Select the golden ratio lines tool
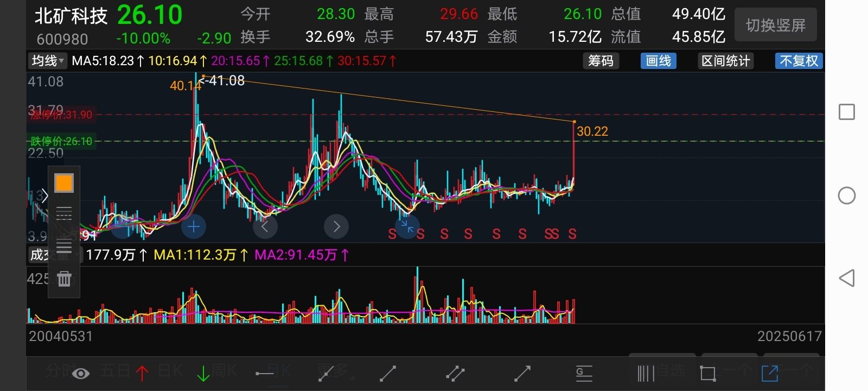The image size is (868, 391). [x=584, y=373]
